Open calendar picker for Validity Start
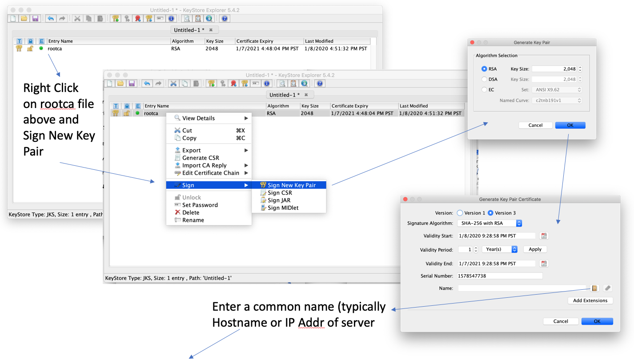Image resolution: width=634 pixels, height=364 pixels. (x=544, y=236)
